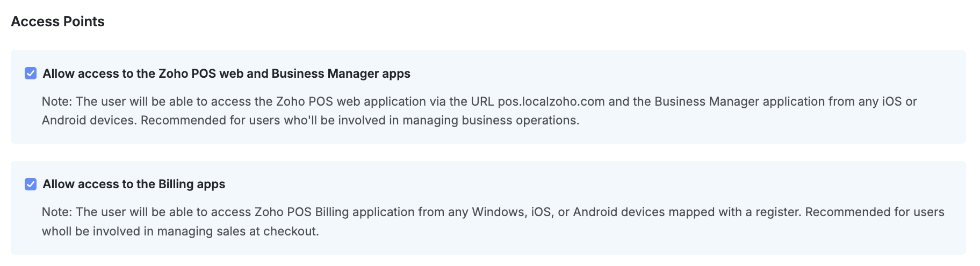This screenshot has width=980, height=266.
Task: Click 'Recommended for users' in Billing note
Action: pyautogui.click(x=874, y=212)
